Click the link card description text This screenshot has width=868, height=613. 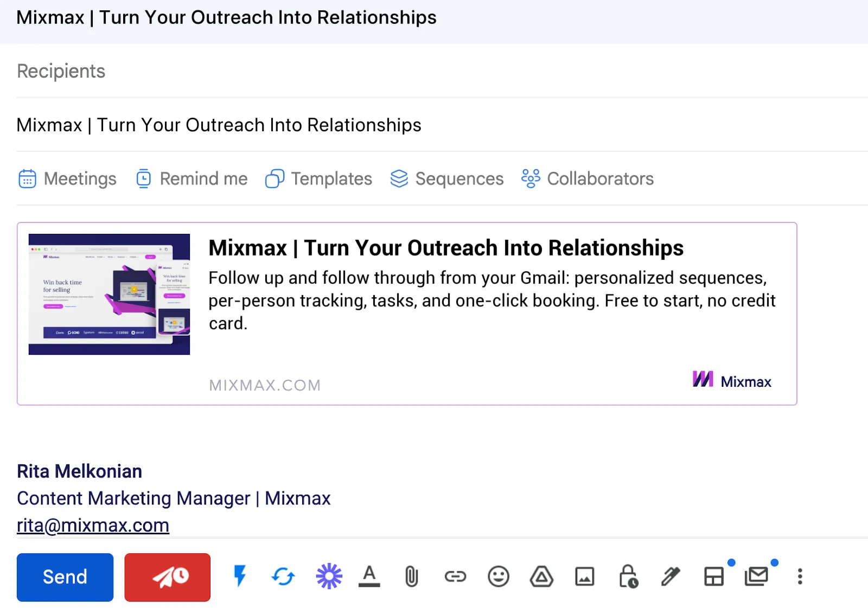tap(492, 301)
